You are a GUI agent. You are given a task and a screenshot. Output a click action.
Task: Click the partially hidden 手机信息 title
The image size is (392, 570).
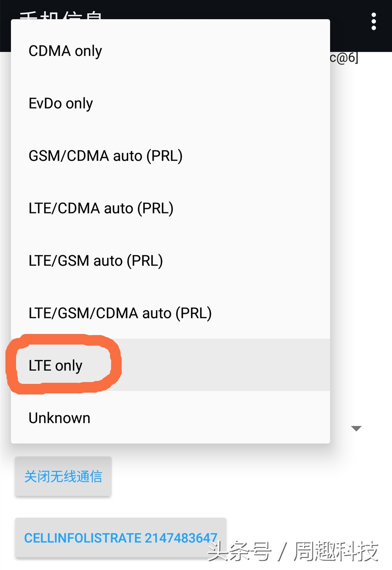60,15
